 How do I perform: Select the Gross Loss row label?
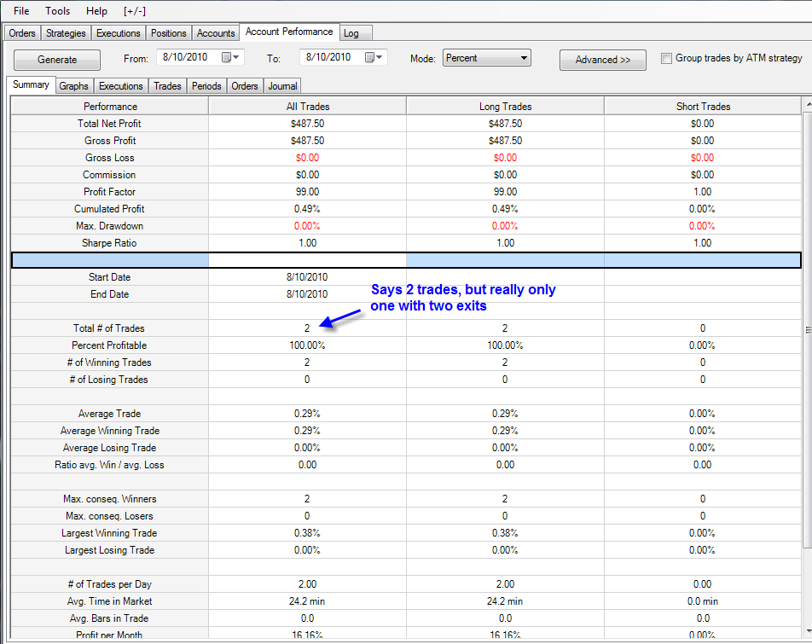click(x=110, y=158)
